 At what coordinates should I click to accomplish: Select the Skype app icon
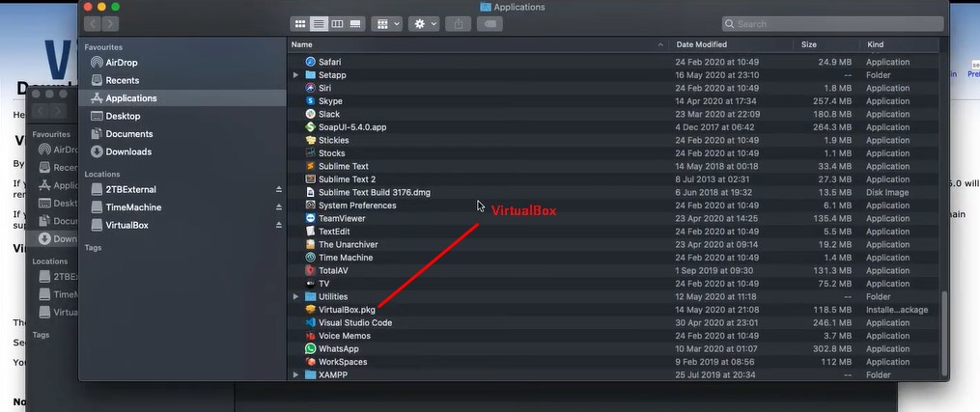(x=310, y=101)
